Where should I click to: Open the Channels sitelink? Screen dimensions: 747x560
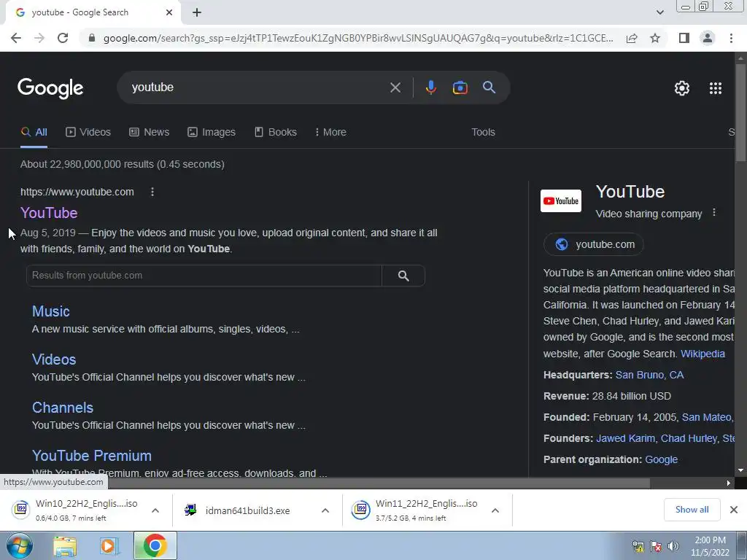click(x=63, y=408)
